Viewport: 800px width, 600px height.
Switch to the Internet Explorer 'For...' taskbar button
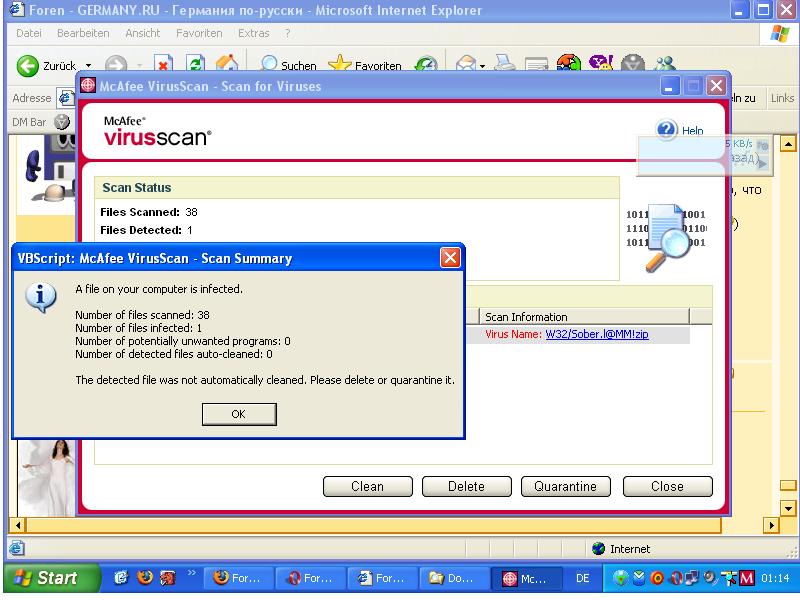(382, 578)
